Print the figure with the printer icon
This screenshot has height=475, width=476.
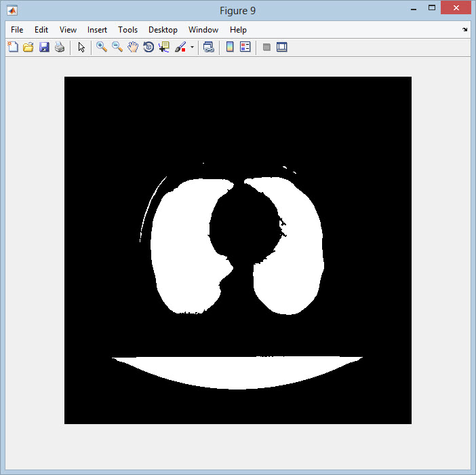[x=60, y=47]
